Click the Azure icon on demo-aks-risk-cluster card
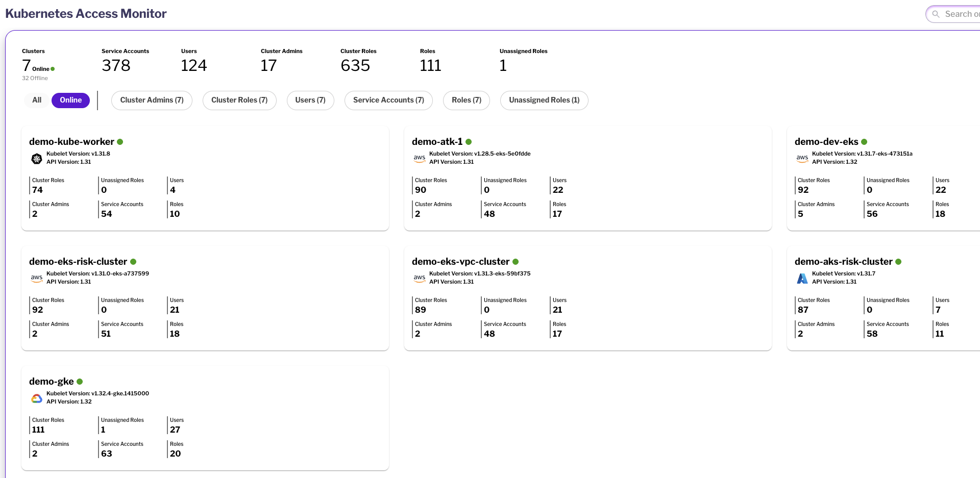Image resolution: width=980 pixels, height=478 pixels. 802,278
